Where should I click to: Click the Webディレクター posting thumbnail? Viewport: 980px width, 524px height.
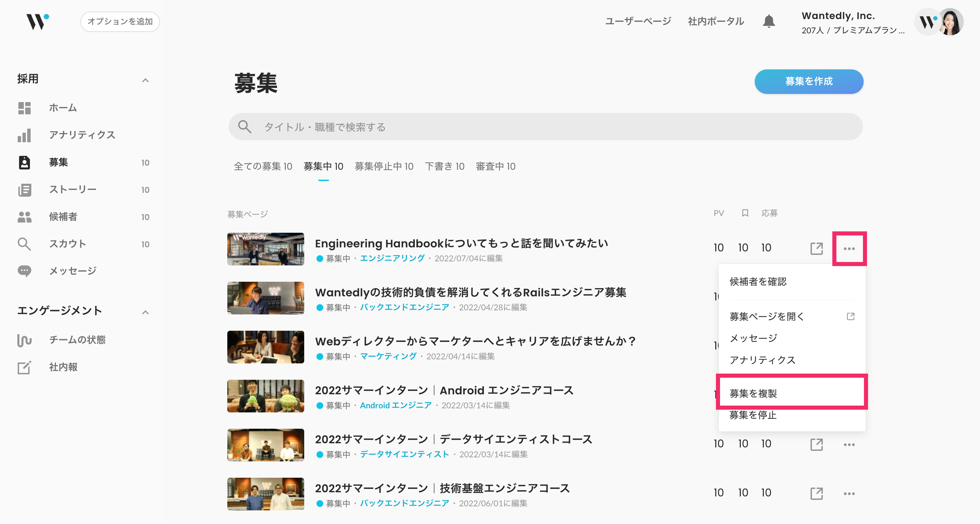pos(265,347)
